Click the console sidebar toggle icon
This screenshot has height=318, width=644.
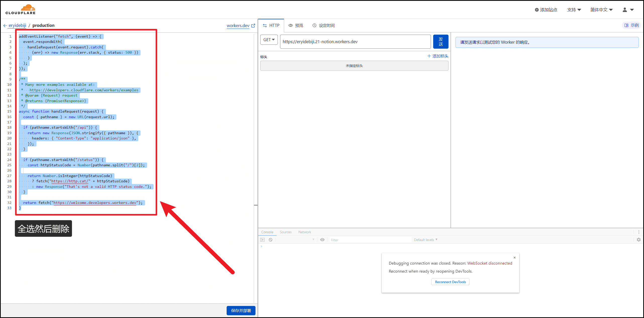[x=263, y=240]
